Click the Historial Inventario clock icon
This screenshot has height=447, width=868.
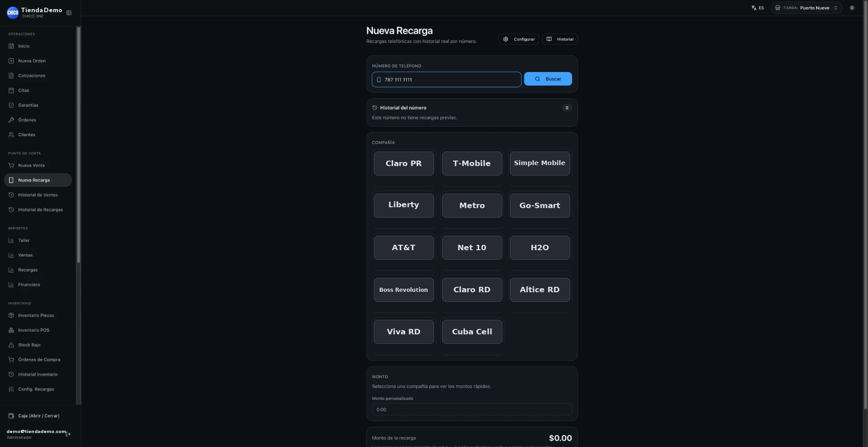pyautogui.click(x=11, y=375)
